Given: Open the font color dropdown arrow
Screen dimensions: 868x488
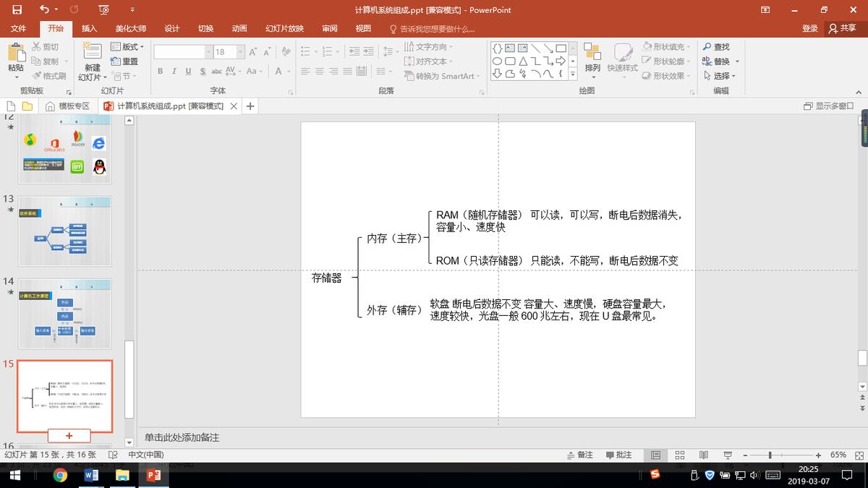Looking at the screenshot, I should tap(287, 72).
